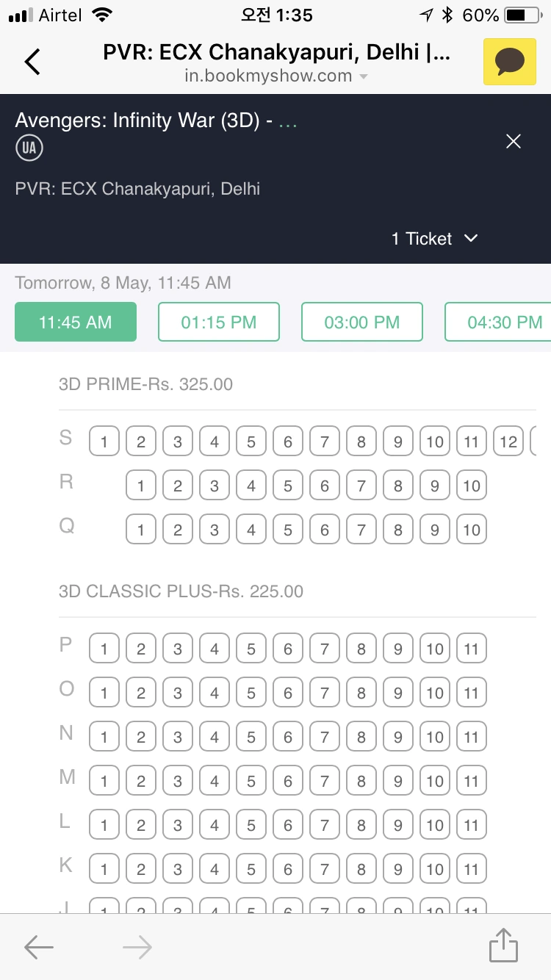Tap the back chevron in header
551x980 pixels.
(x=32, y=62)
